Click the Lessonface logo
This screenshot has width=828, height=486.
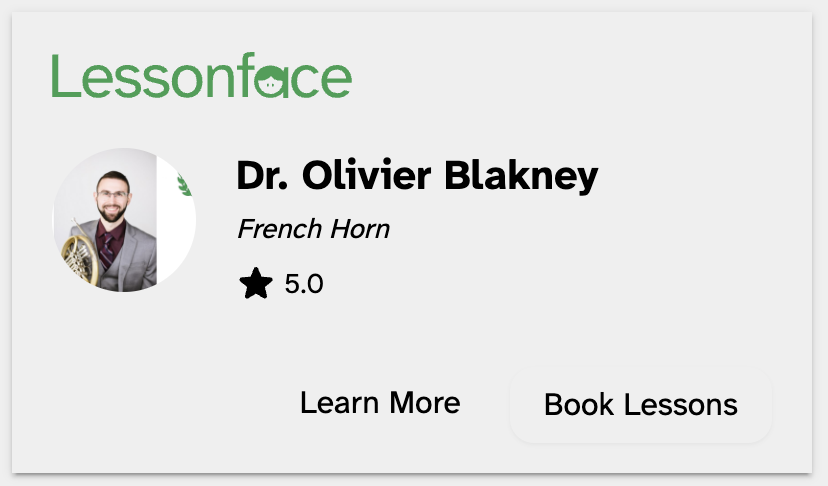[201, 76]
